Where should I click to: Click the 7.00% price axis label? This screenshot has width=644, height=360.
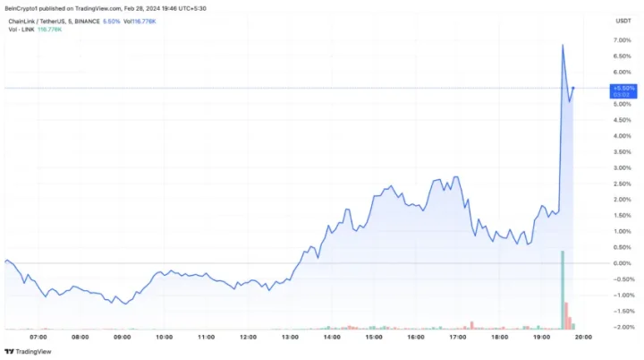[x=623, y=40]
